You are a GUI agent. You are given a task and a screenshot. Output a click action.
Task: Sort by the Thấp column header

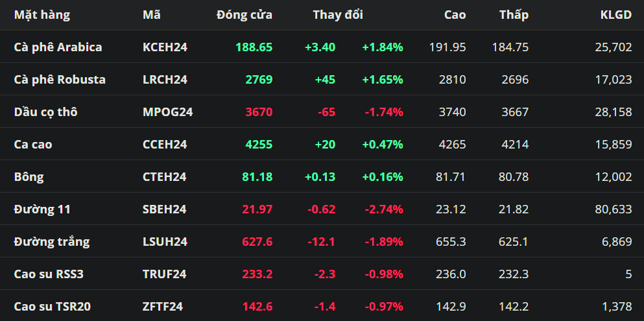[x=514, y=14]
